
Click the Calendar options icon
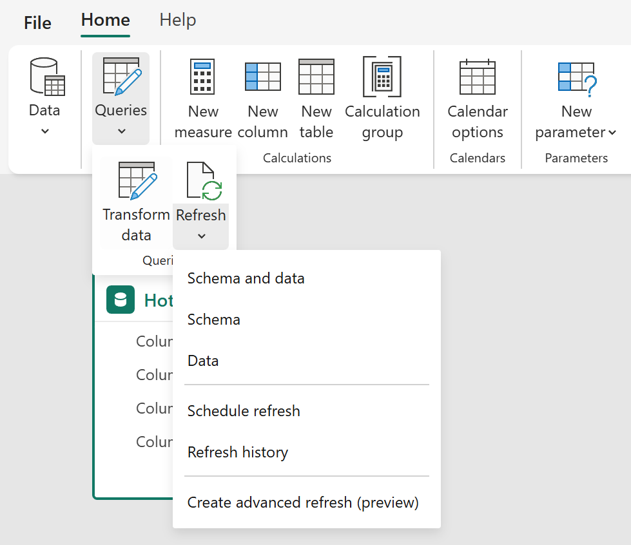pos(478,76)
